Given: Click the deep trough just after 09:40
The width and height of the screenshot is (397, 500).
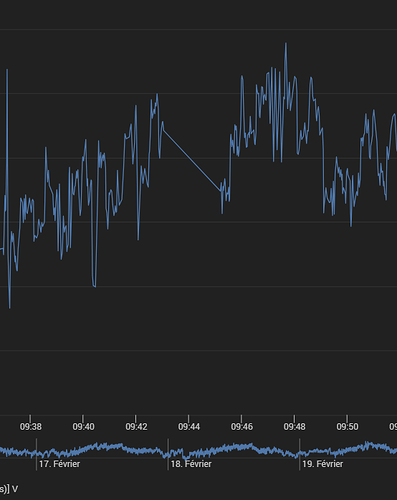Looking at the screenshot, I should [x=94, y=285].
